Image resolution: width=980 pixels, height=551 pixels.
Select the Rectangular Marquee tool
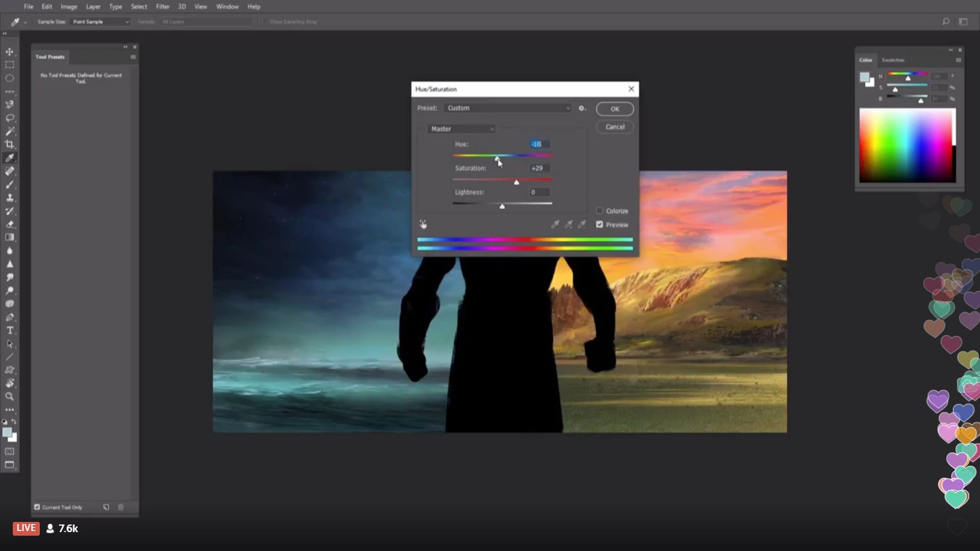pyautogui.click(x=9, y=65)
